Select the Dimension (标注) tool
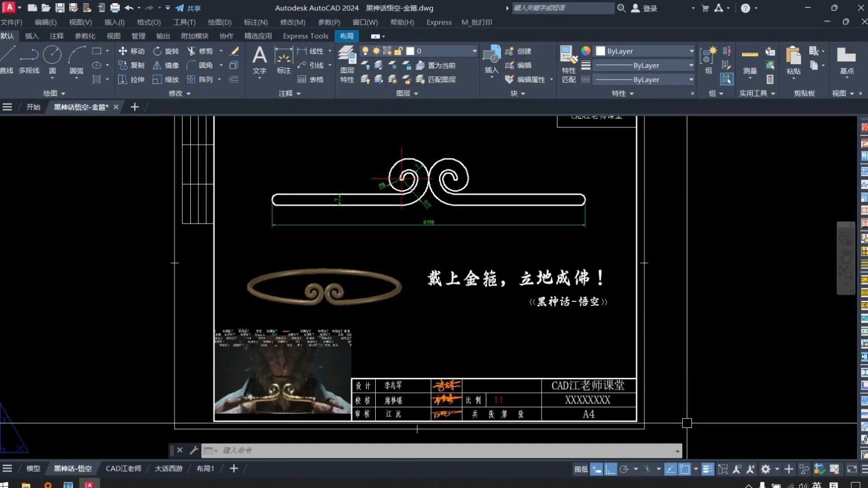 click(x=284, y=60)
